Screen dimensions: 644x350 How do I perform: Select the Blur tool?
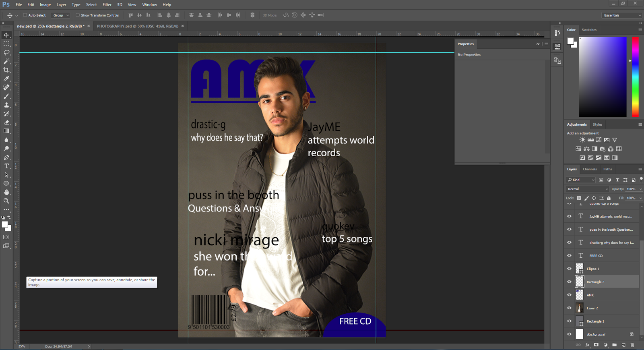click(6, 140)
